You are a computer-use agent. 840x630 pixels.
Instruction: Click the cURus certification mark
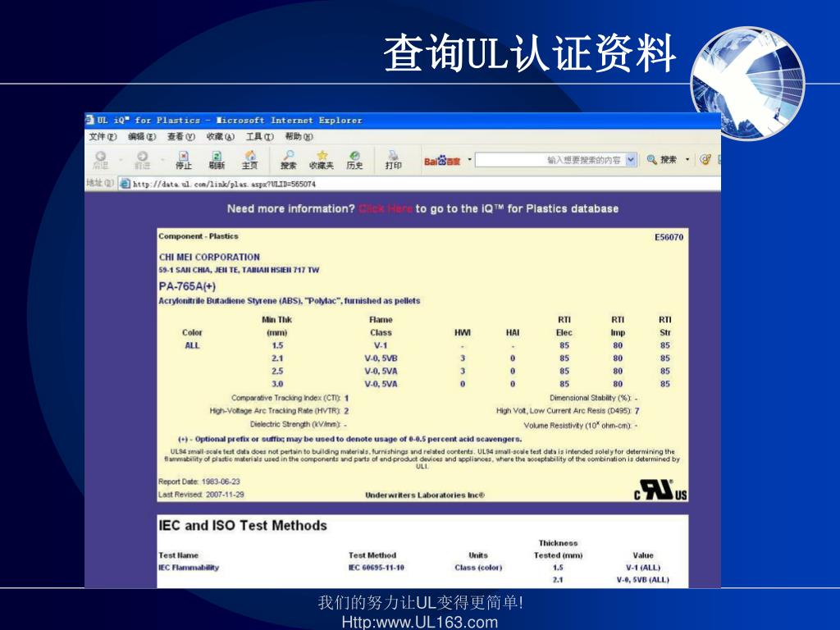660,490
